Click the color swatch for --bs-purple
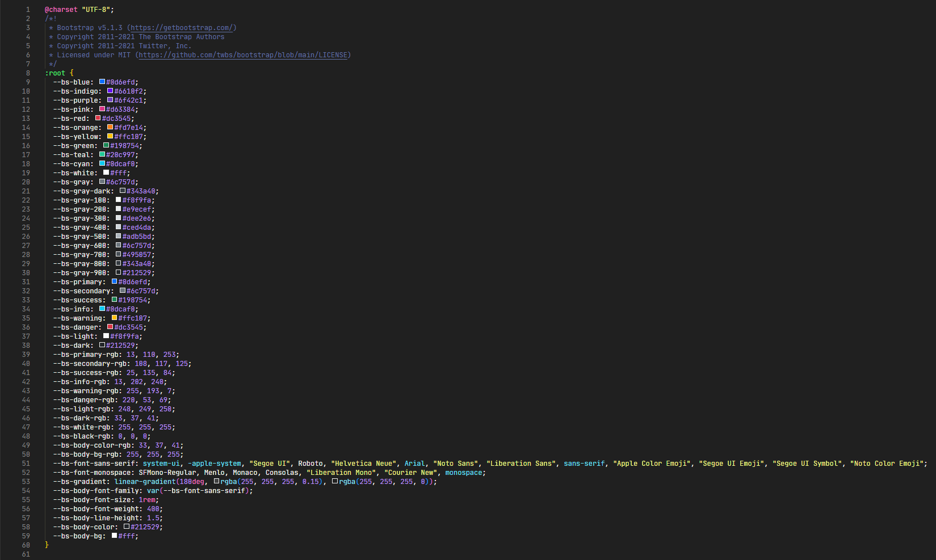Screen dimensions: 936x560 [110, 100]
